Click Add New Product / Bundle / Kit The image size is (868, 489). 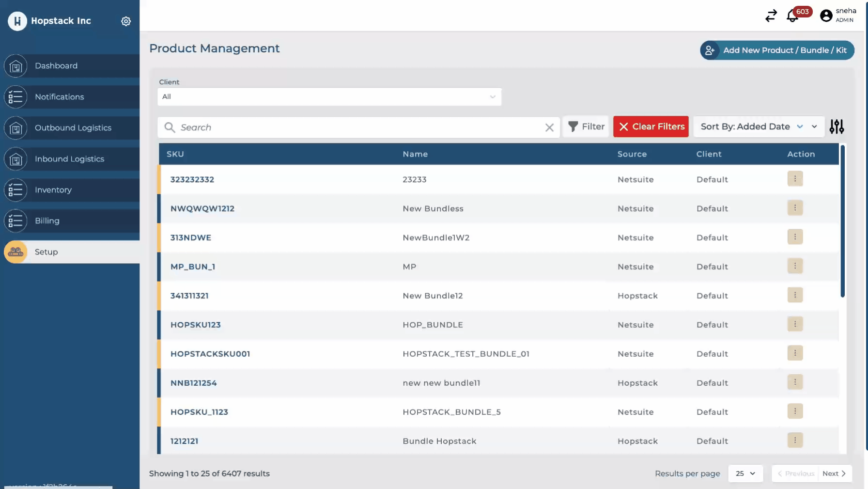pos(777,50)
